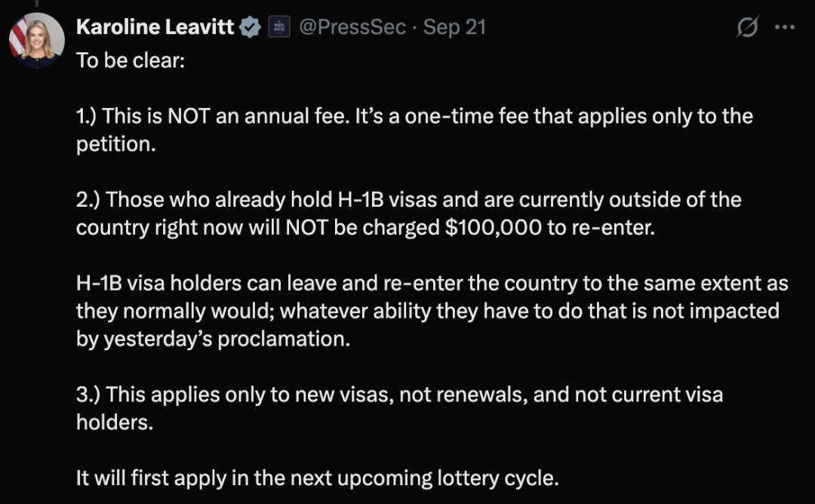
Task: Click the Sep 21 timestamp
Action: (x=454, y=28)
